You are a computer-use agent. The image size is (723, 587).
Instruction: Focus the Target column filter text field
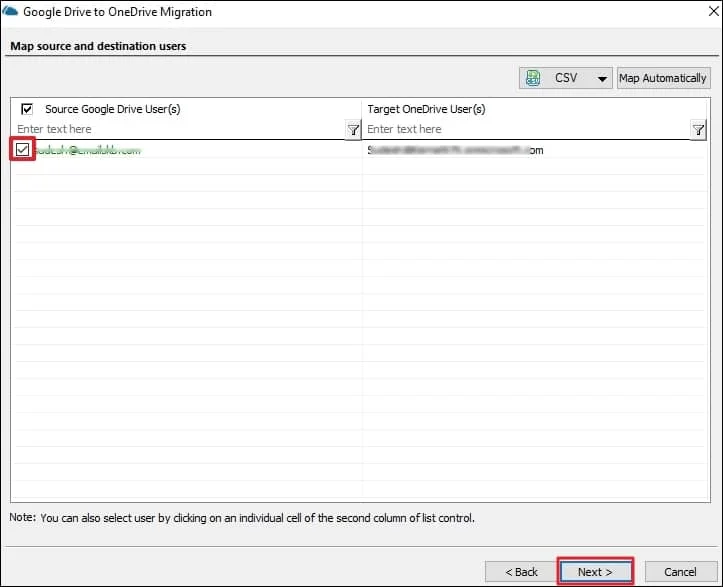[528, 129]
